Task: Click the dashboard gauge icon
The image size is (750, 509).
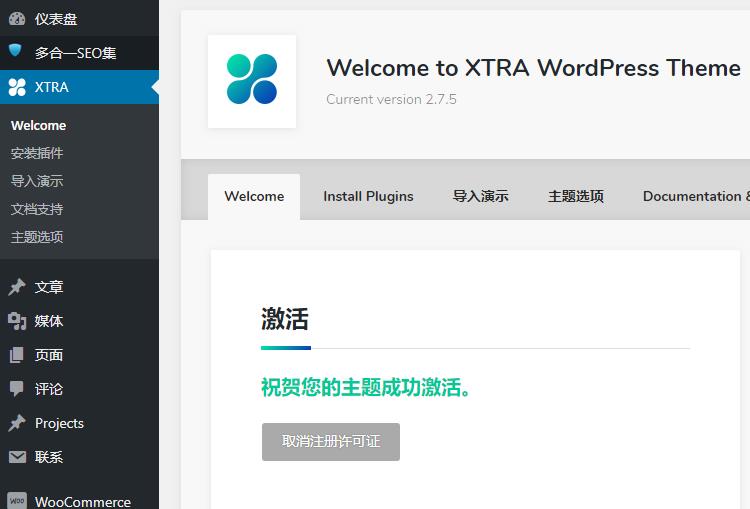Action: [17, 18]
